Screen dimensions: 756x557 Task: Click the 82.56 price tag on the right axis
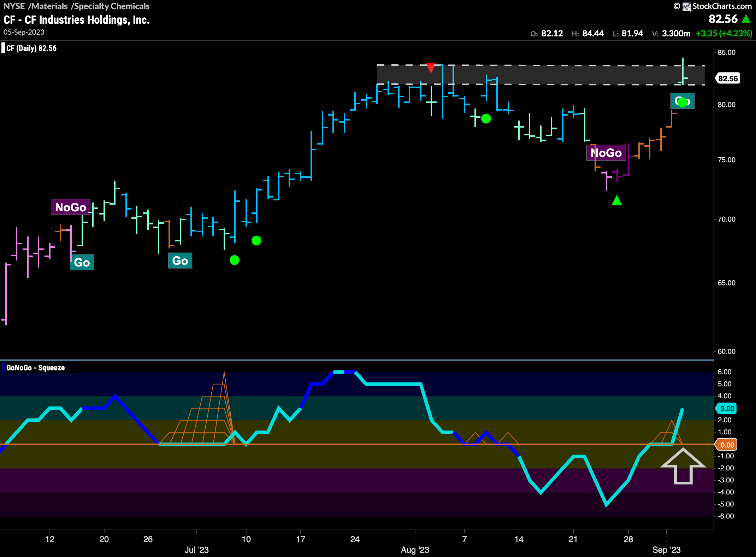(x=728, y=78)
